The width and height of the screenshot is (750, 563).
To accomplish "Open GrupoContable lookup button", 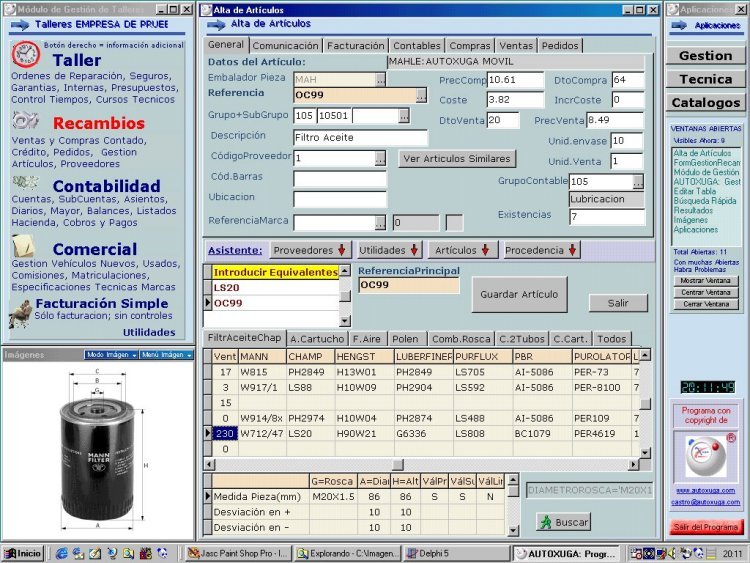I will coord(638,181).
